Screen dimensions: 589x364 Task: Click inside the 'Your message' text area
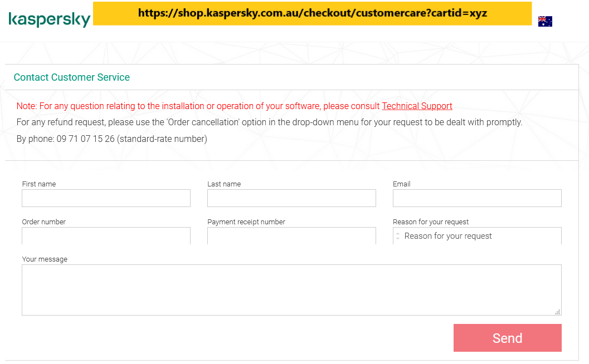pyautogui.click(x=291, y=289)
